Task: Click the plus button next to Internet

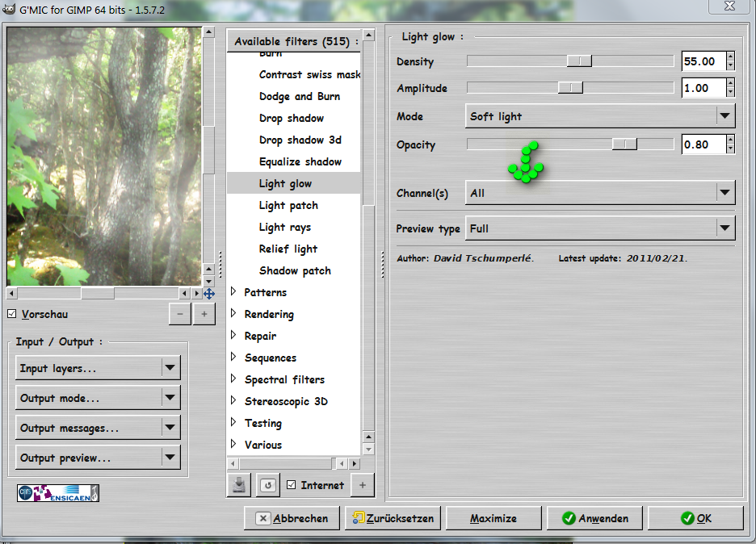Action: tap(363, 485)
